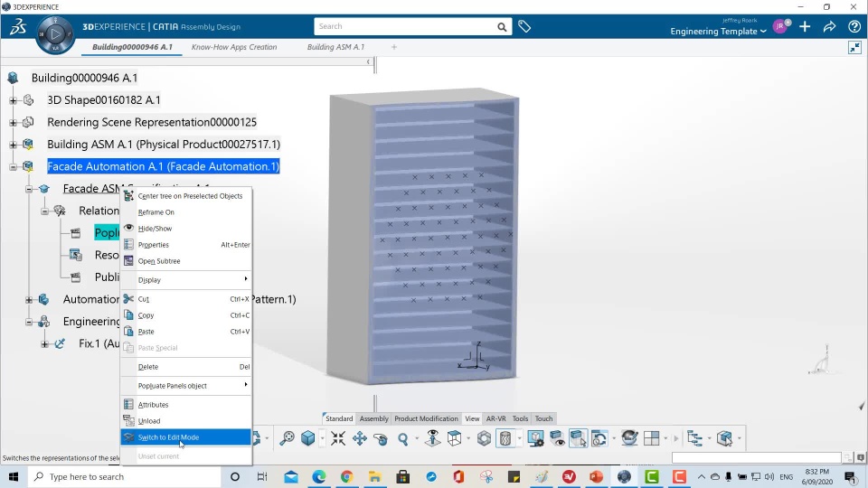Open Google Chrome from the taskbar
Image resolution: width=868 pixels, height=488 pixels.
pos(346,476)
